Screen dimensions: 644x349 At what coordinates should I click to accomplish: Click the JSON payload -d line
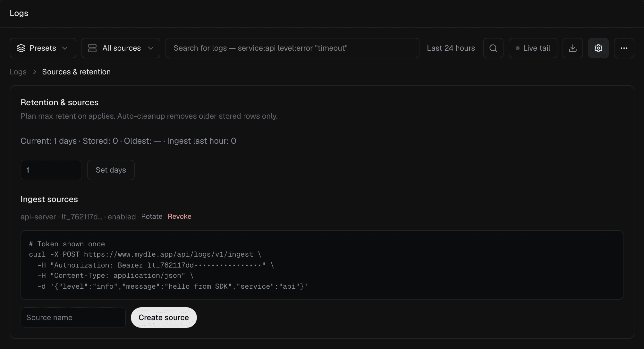173,286
